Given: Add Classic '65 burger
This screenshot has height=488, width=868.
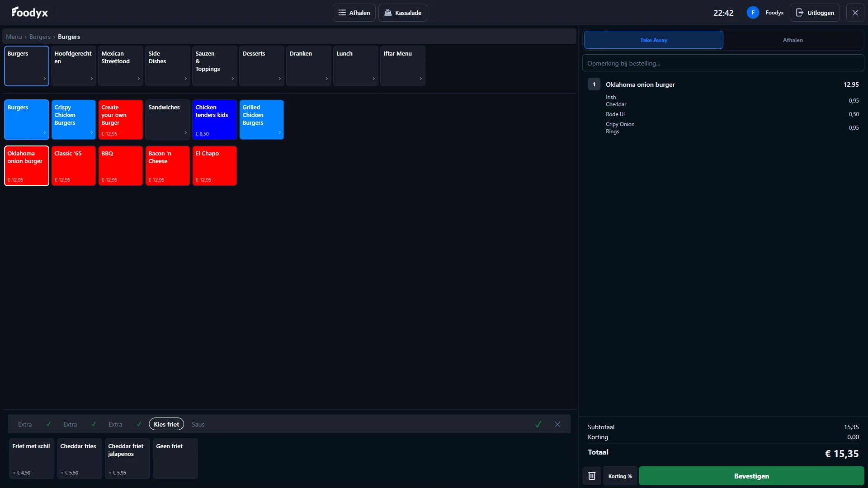Looking at the screenshot, I should point(74,166).
